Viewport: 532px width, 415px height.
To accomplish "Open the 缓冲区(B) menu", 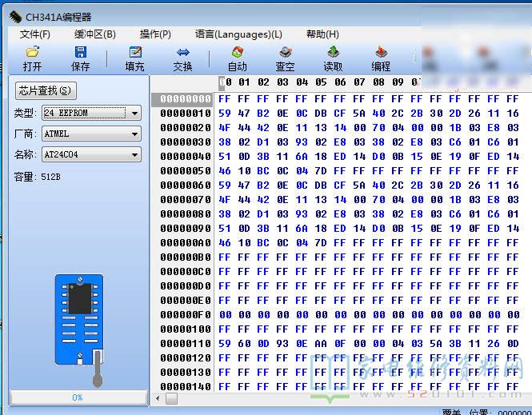I will pos(94,34).
